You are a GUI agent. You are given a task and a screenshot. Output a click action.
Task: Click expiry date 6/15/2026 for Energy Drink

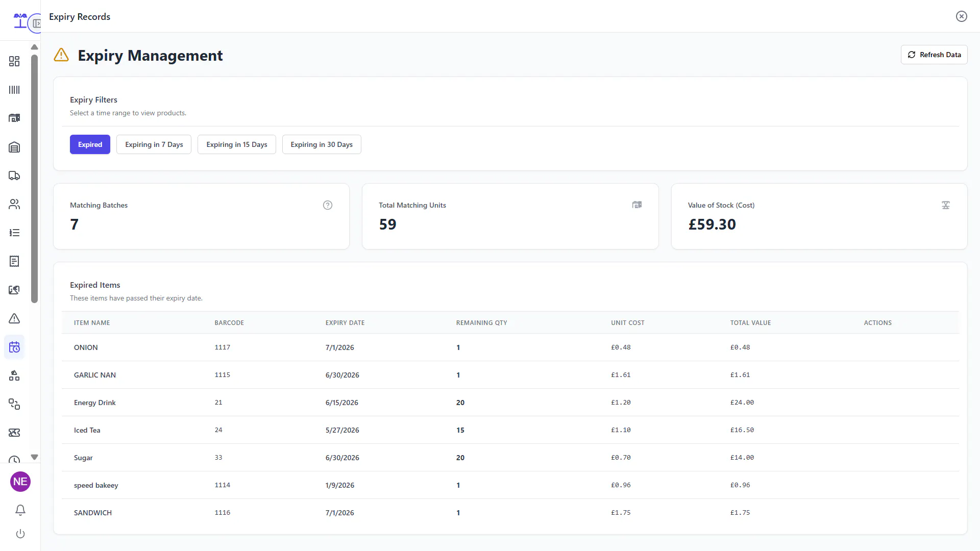click(342, 403)
